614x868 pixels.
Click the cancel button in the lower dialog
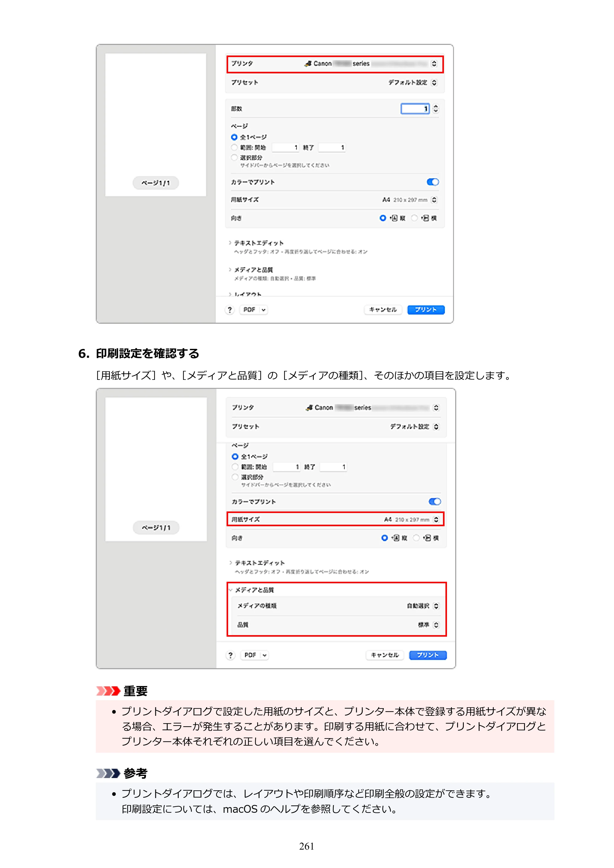(x=385, y=656)
